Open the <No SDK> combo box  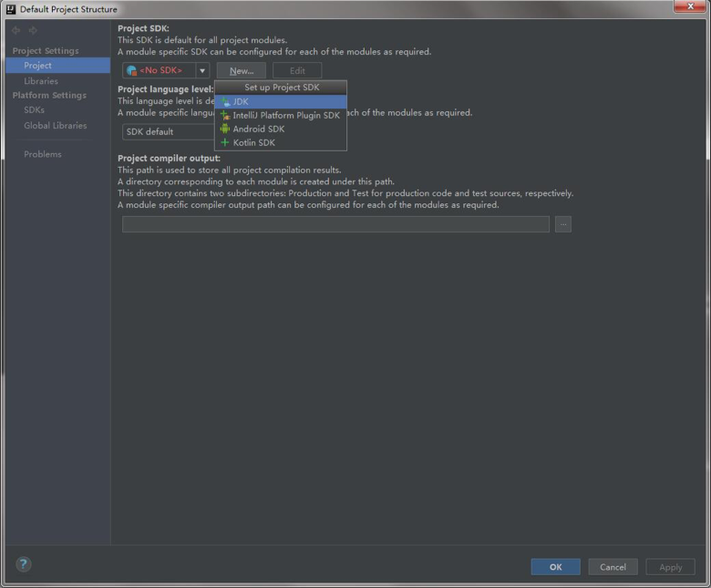coord(166,71)
